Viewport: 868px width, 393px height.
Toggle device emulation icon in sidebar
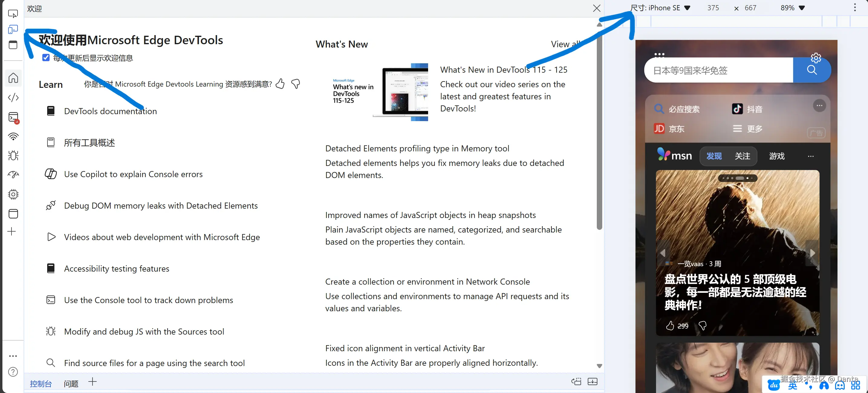click(13, 29)
